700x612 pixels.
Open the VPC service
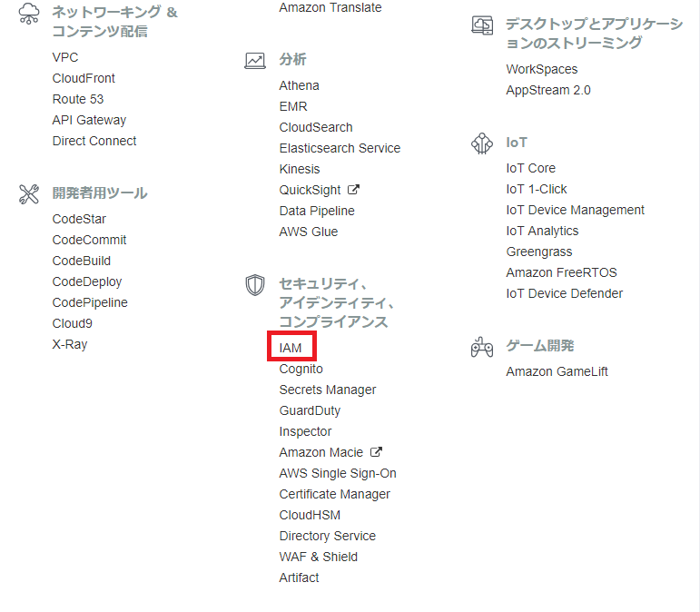65,57
